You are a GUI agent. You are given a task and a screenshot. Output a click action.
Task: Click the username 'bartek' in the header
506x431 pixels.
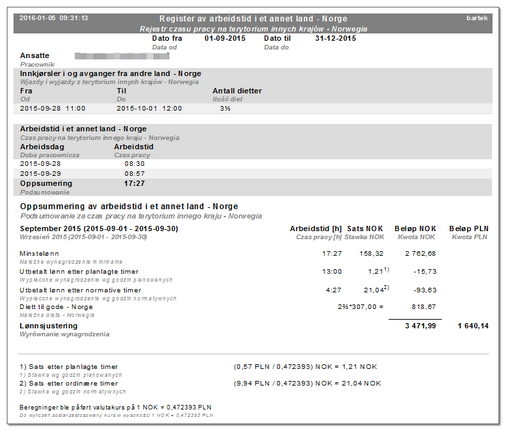[477, 18]
